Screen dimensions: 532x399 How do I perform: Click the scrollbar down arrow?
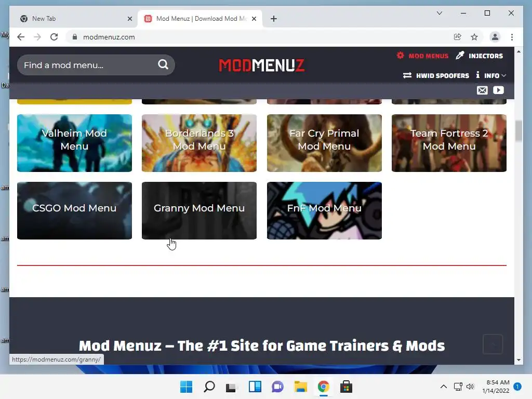pyautogui.click(x=518, y=360)
